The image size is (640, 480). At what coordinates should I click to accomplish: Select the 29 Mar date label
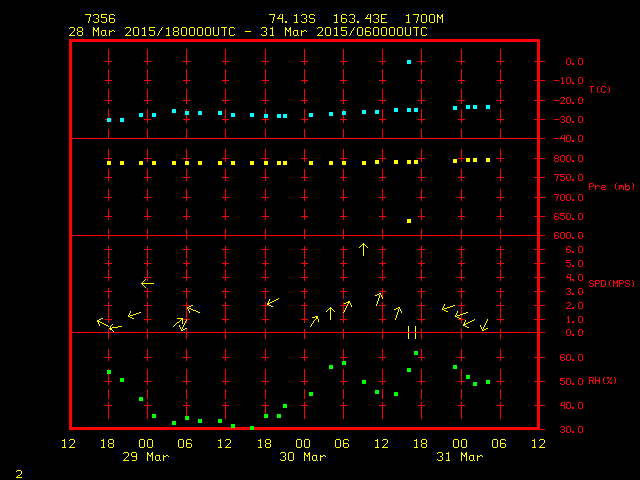click(x=145, y=456)
